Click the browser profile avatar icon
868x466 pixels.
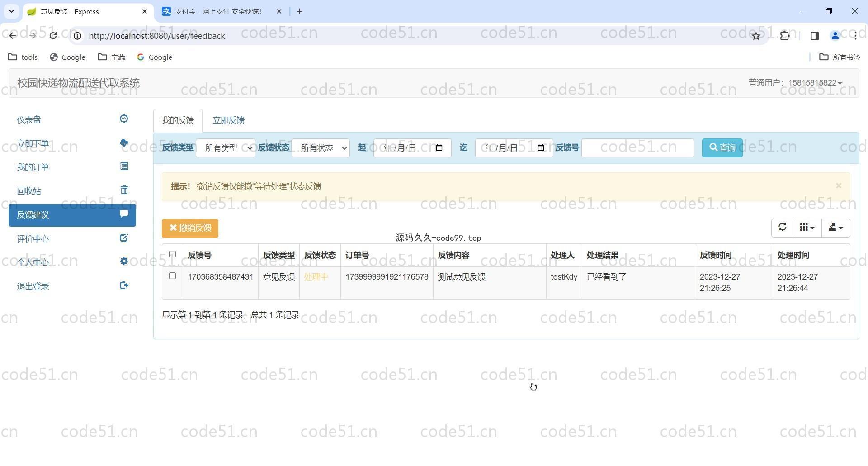[x=835, y=36]
